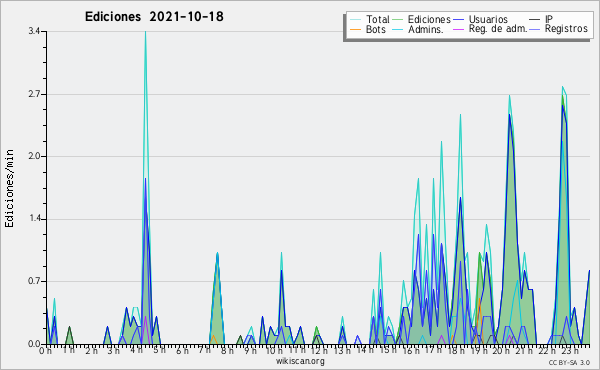This screenshot has height=370, width=600.
Task: Click the 3.4 y-axis tick label
Action: coord(34,31)
